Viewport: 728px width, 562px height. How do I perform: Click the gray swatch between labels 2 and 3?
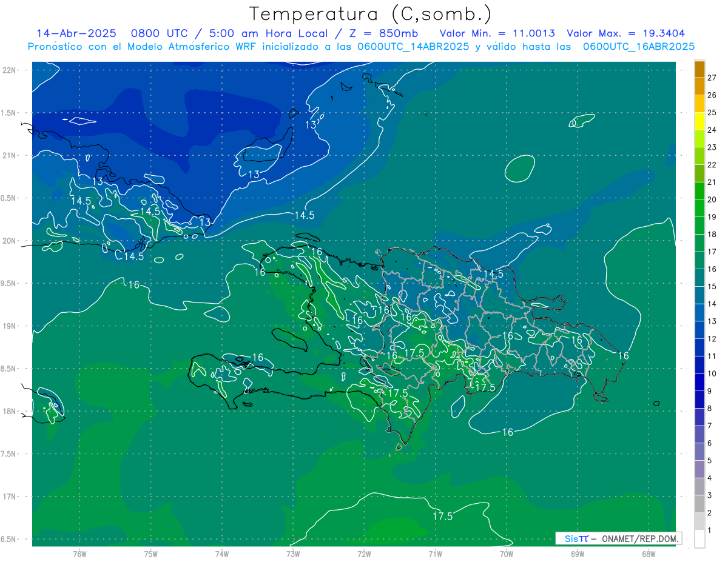699,504
